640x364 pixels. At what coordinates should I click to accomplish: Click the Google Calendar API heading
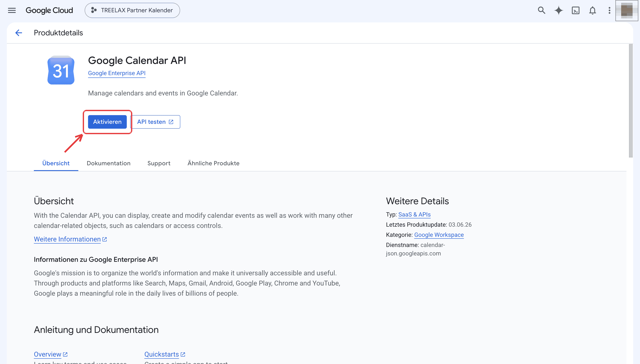(137, 61)
